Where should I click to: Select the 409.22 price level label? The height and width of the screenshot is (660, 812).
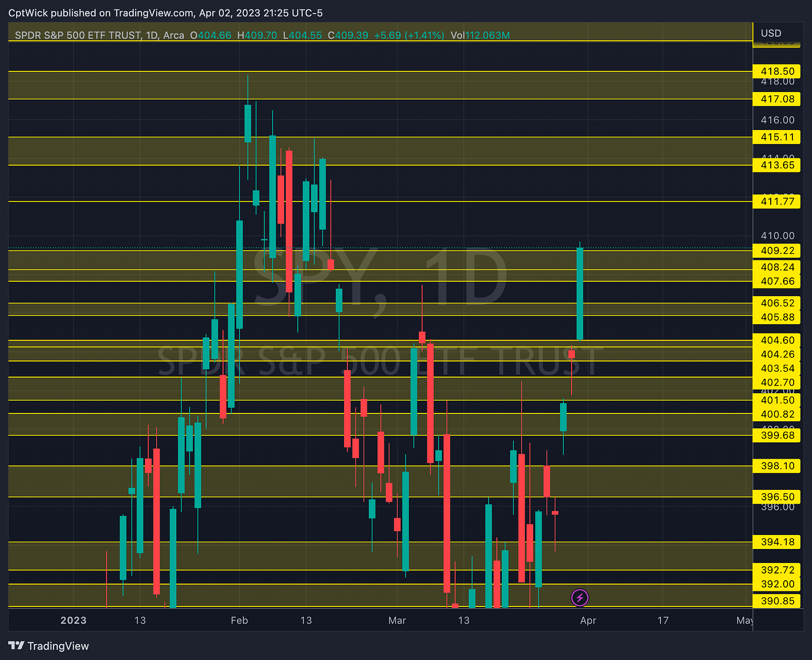[x=777, y=250]
